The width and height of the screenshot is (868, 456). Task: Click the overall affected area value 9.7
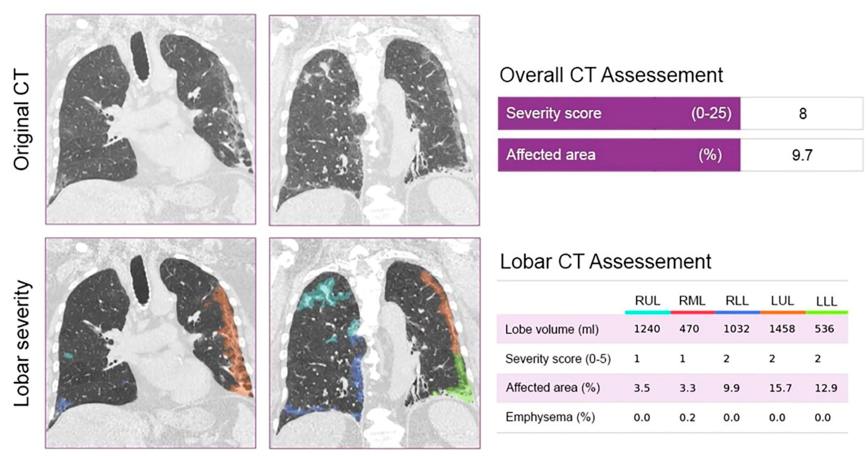pyautogui.click(x=802, y=155)
